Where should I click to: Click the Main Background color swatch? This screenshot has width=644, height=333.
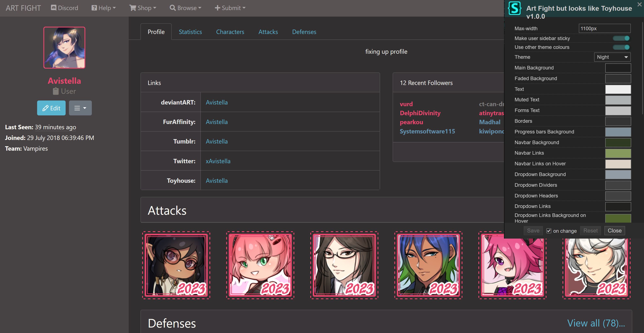click(618, 68)
